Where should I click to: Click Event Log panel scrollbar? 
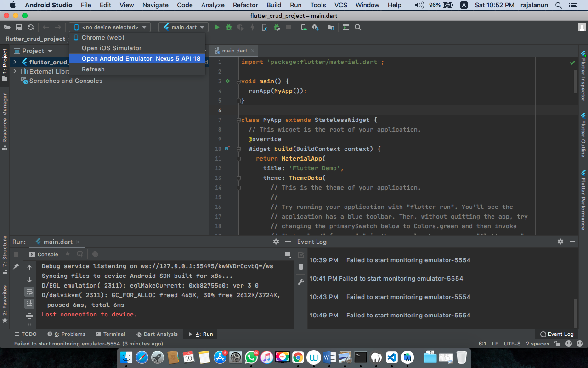tap(575, 313)
